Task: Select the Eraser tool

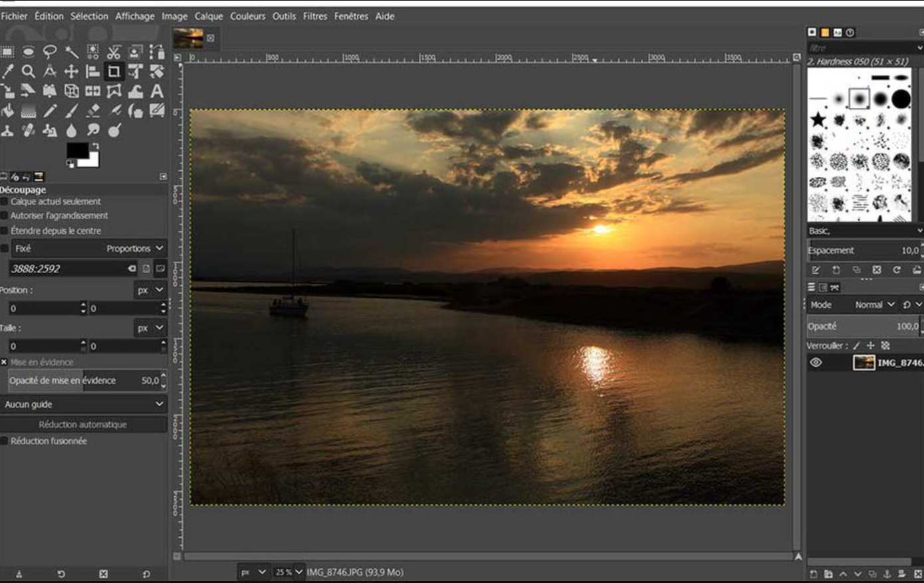Action: point(92,110)
